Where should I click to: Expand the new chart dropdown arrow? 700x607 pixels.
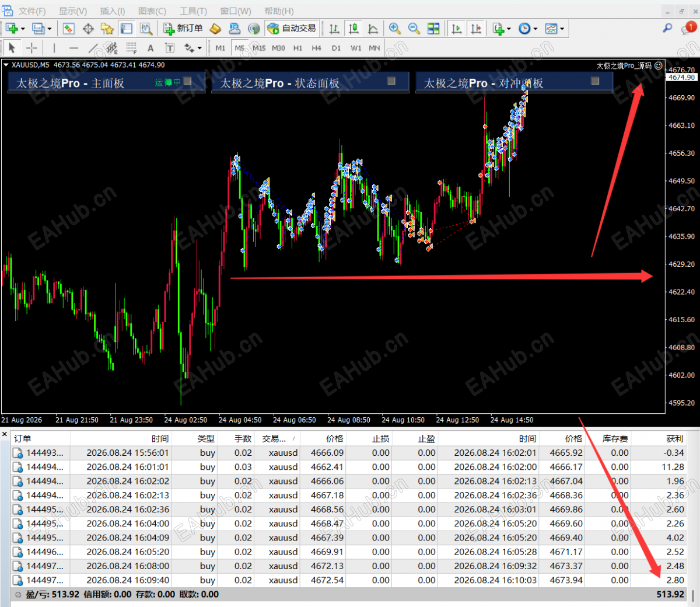coord(23,29)
